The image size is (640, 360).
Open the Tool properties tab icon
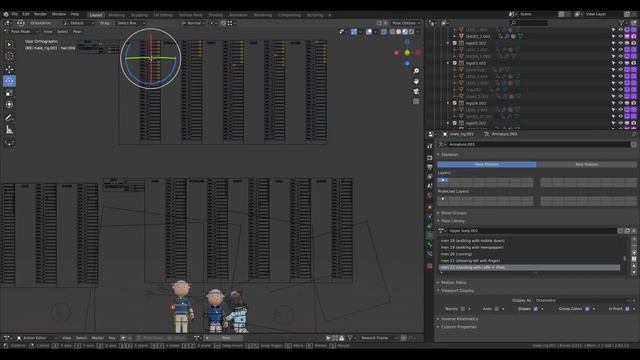[x=430, y=146]
